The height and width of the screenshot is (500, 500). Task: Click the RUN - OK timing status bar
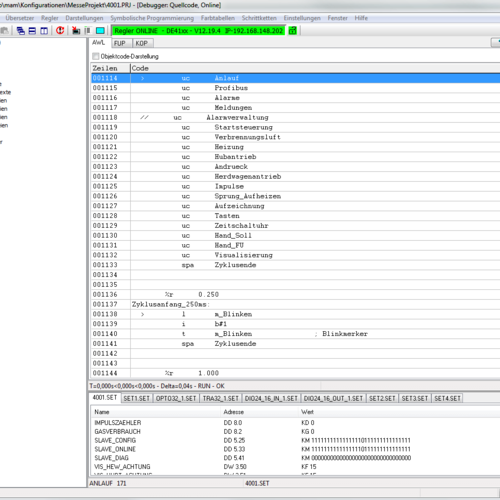coord(205,386)
